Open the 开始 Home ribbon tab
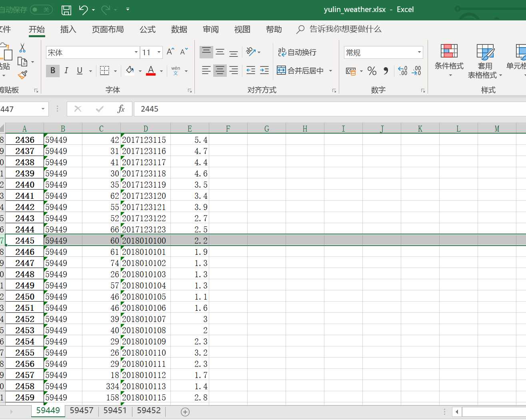Viewport: 526px width, 420px height. point(37,30)
